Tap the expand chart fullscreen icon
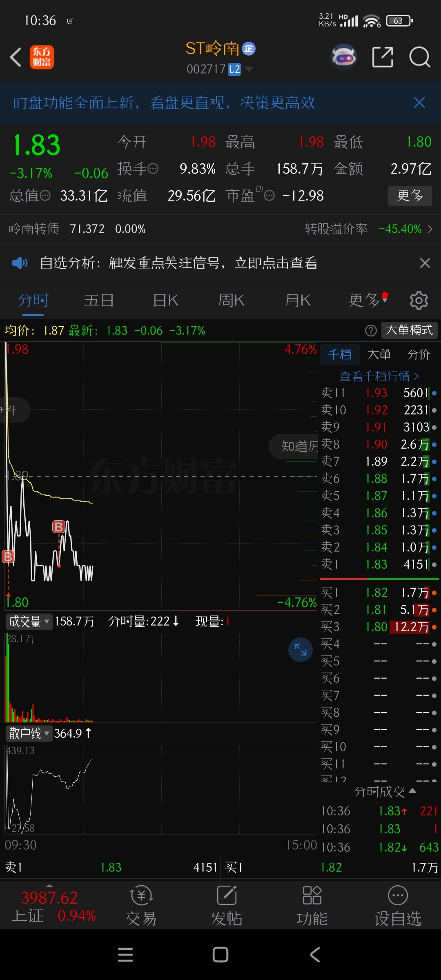This screenshot has width=441, height=980. coord(301,650)
